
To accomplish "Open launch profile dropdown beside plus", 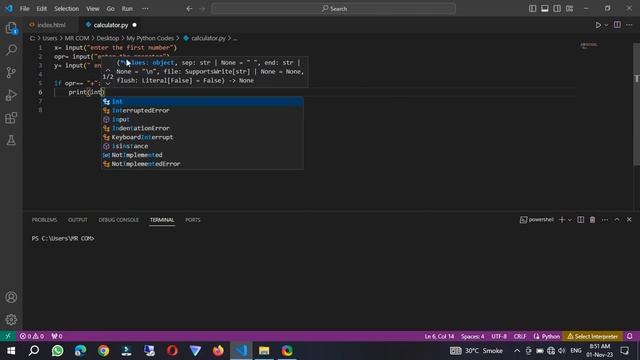I will click(x=570, y=220).
